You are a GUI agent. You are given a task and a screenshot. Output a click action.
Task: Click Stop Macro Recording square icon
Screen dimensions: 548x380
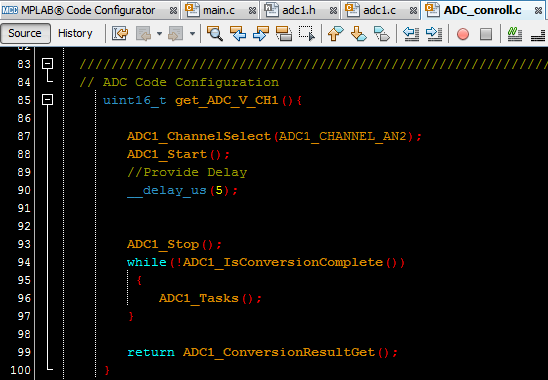(x=486, y=34)
